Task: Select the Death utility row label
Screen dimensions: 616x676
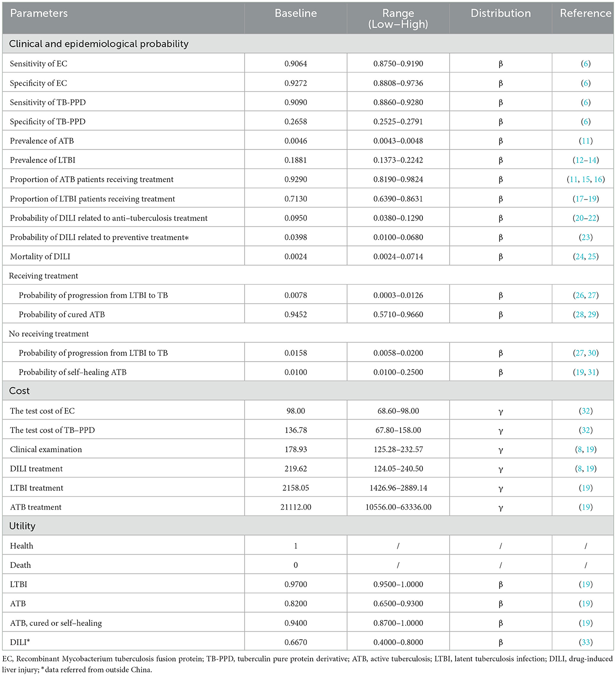Action: [x=20, y=565]
